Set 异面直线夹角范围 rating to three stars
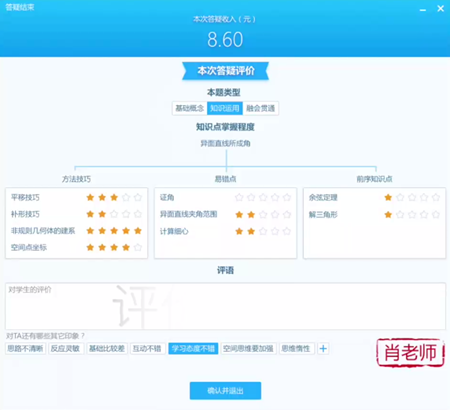 tap(263, 214)
